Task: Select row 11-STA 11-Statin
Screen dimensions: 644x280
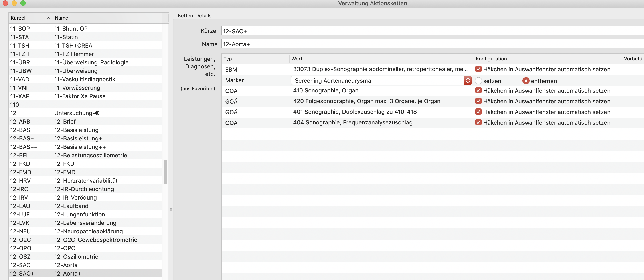Action: click(x=85, y=37)
